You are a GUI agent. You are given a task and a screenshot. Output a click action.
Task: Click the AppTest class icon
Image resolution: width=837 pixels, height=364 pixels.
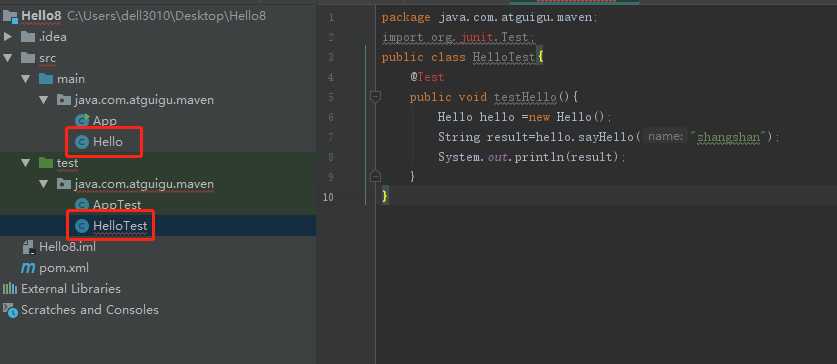82,204
